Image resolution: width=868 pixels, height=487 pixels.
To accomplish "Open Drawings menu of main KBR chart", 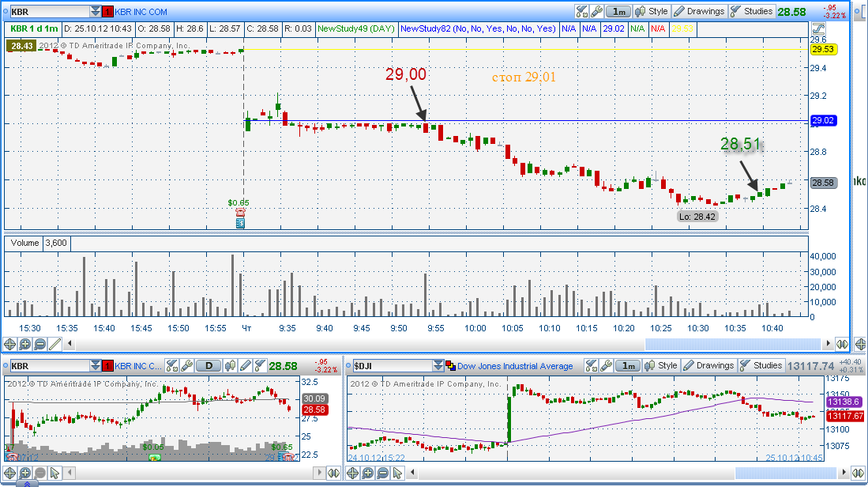I will tap(699, 11).
